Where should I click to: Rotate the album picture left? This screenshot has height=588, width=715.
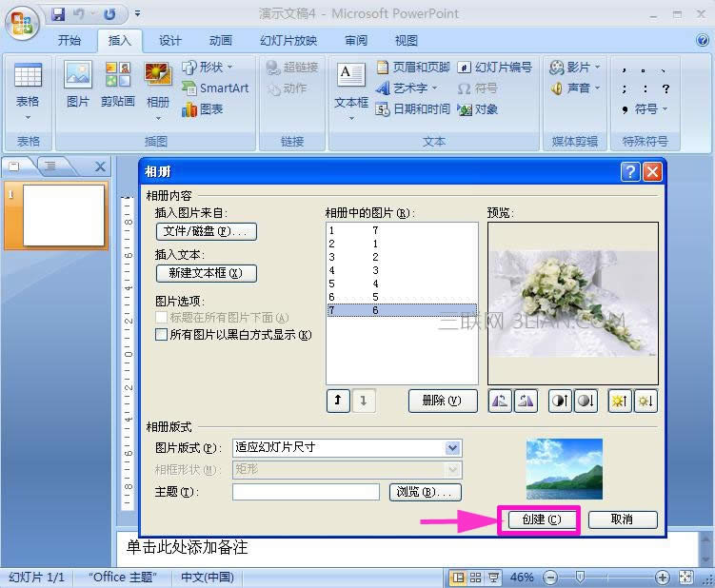pos(500,402)
